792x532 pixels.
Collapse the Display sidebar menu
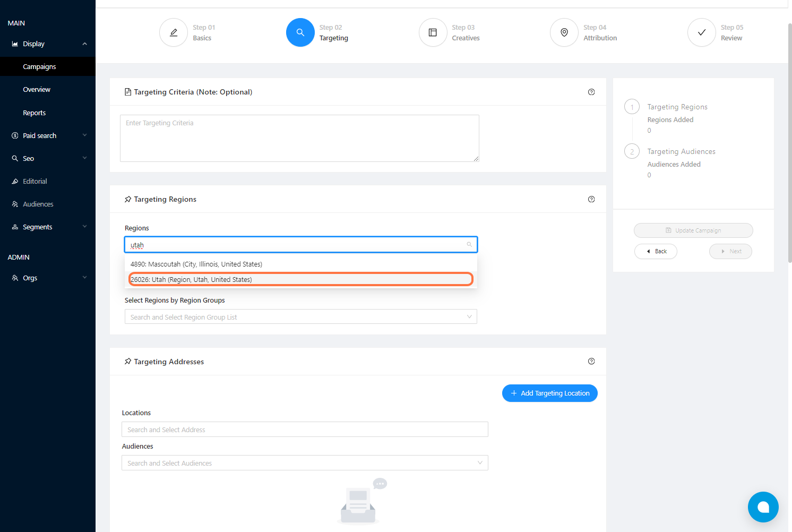coord(84,44)
